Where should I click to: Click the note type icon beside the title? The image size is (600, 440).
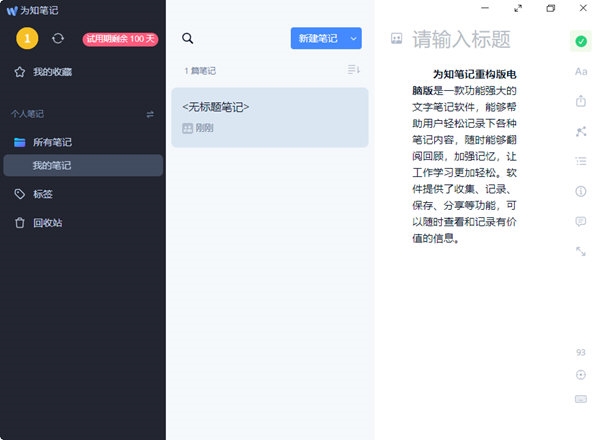click(396, 38)
